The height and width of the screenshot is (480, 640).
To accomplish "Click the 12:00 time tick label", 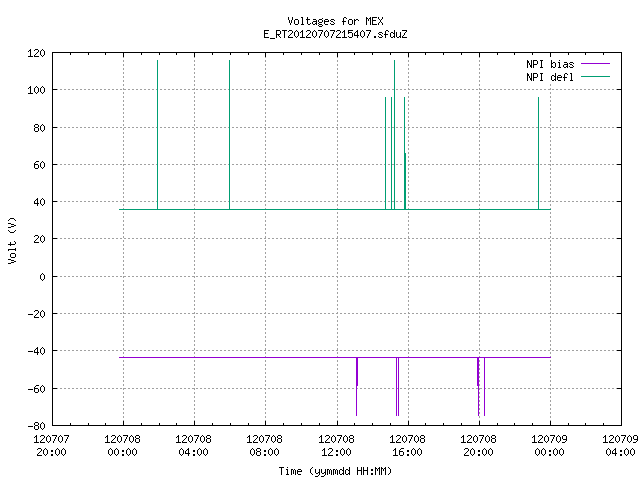I will coord(336,452).
